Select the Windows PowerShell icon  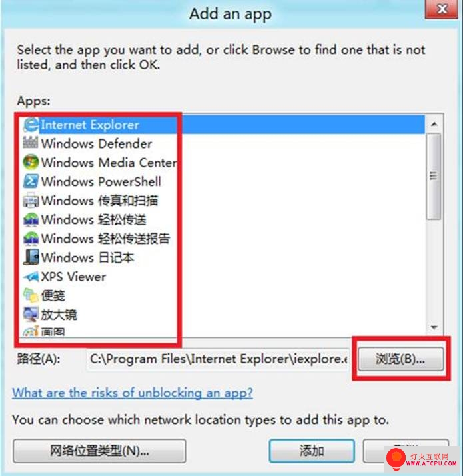[x=31, y=181]
